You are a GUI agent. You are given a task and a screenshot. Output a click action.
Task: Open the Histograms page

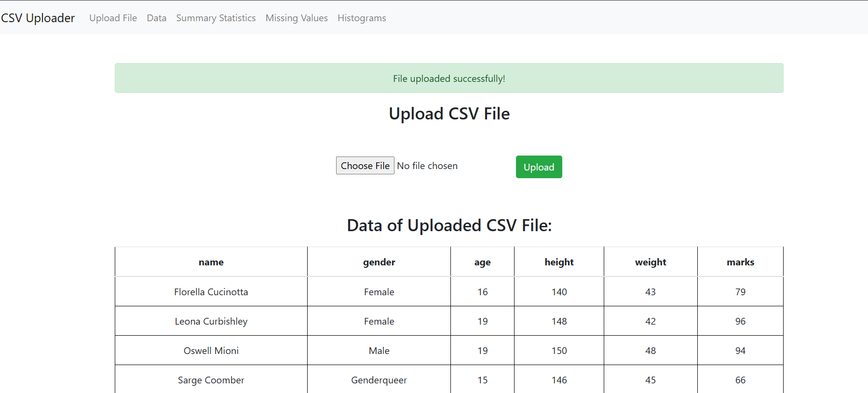(x=362, y=18)
